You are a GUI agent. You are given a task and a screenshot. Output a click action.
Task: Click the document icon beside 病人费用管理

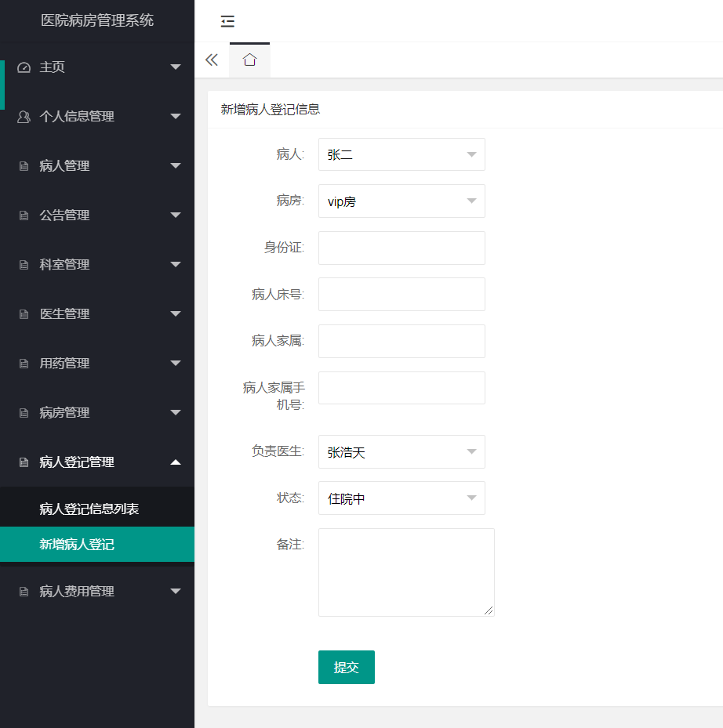(24, 592)
